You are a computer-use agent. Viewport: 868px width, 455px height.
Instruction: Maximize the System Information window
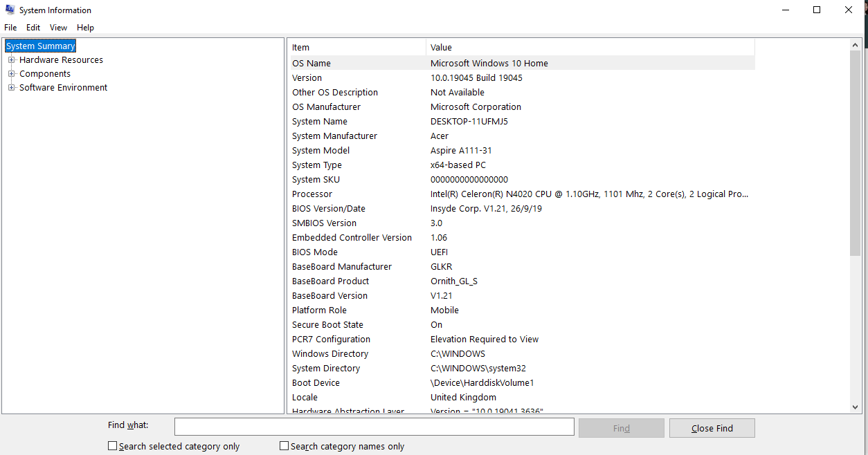pos(817,10)
